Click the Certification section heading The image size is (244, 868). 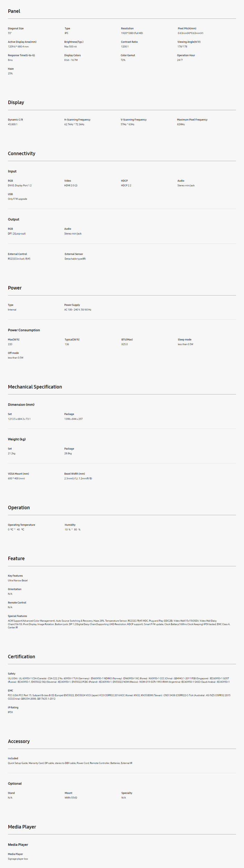pyautogui.click(x=22, y=657)
